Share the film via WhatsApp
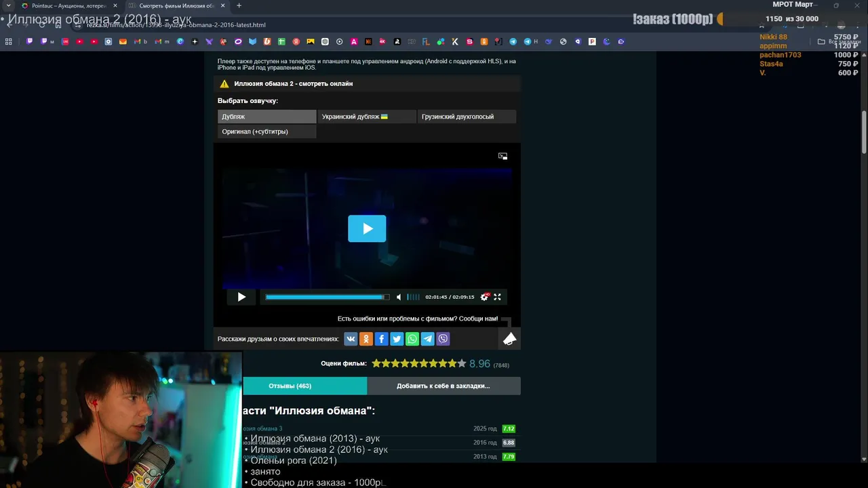Viewport: 868px width, 488px height. pos(412,339)
